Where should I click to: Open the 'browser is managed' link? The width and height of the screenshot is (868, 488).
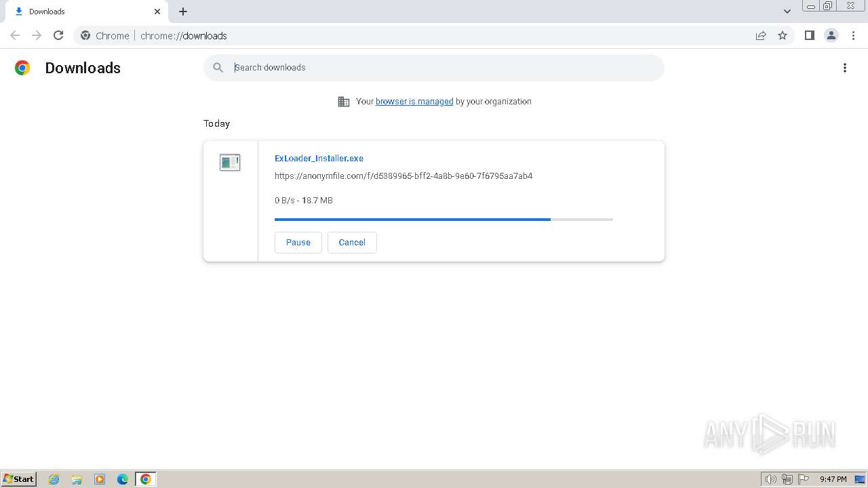point(414,101)
